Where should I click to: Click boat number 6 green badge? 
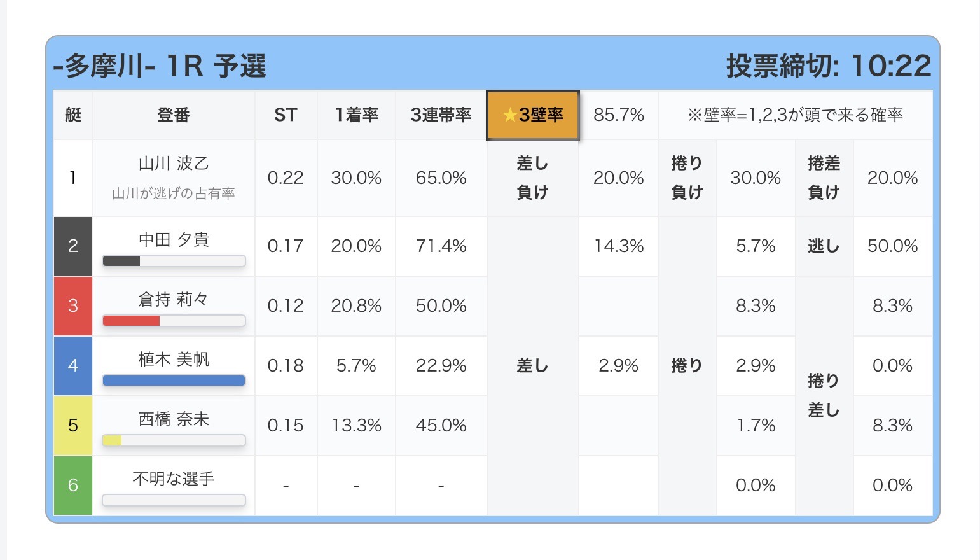click(x=73, y=485)
